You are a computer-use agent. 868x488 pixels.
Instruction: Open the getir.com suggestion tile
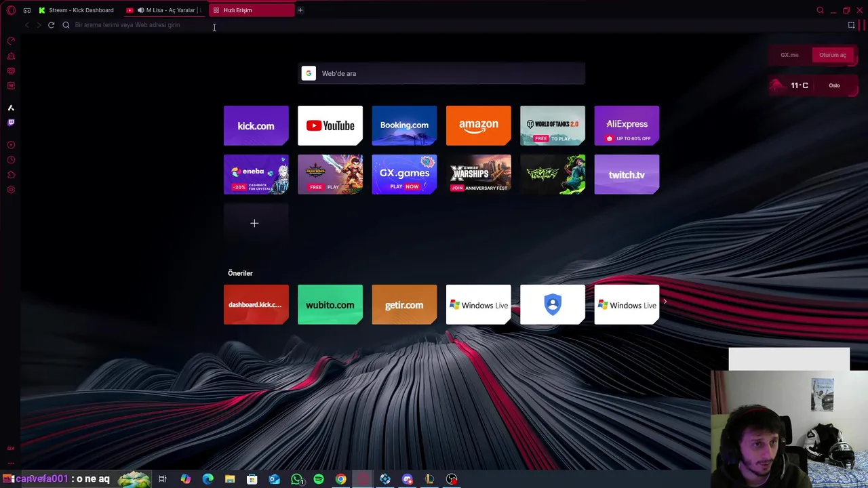[404, 304]
